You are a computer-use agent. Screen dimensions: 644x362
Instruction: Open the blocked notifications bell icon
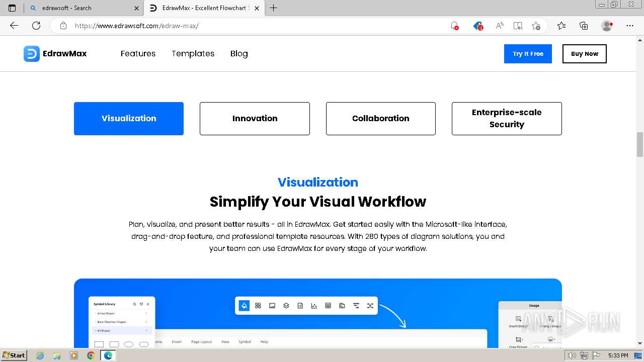454,26
